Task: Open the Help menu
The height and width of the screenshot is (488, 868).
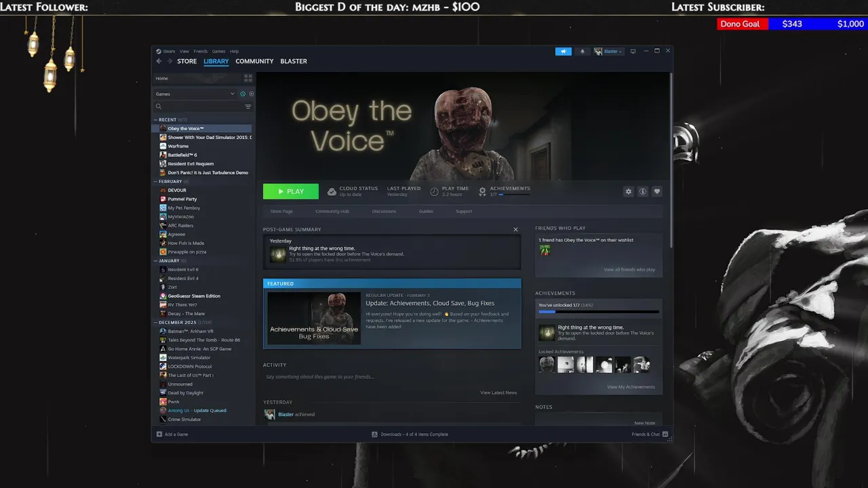Action: point(234,52)
